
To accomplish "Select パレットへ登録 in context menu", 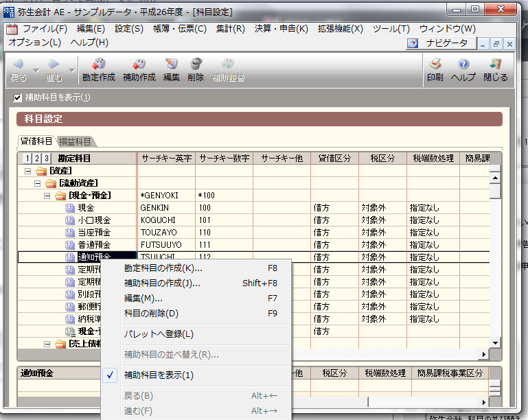I will (159, 334).
